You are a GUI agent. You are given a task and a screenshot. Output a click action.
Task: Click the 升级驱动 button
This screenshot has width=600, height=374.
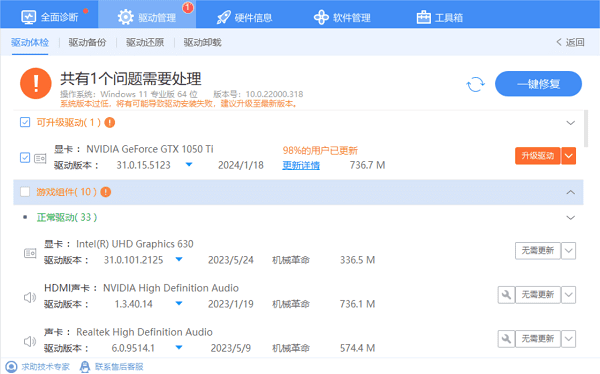(x=538, y=156)
